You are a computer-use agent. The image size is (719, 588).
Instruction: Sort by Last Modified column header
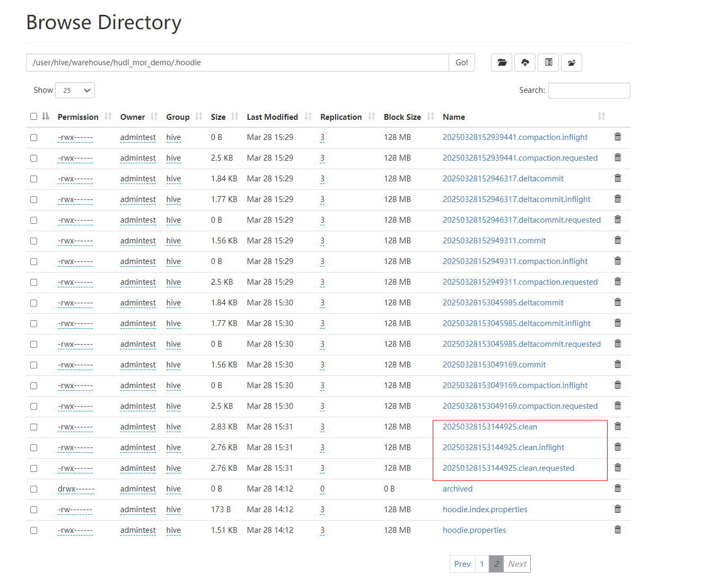[x=272, y=117]
